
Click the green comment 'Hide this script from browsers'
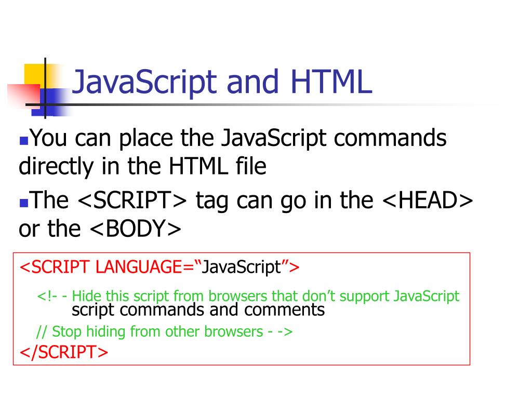click(x=170, y=296)
